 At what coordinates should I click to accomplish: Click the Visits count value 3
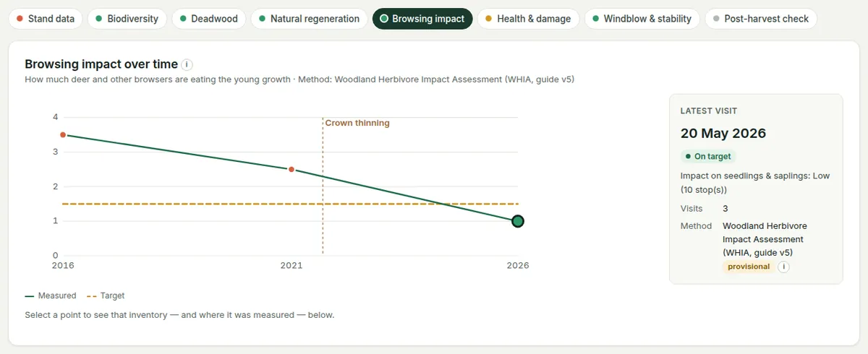(x=726, y=209)
